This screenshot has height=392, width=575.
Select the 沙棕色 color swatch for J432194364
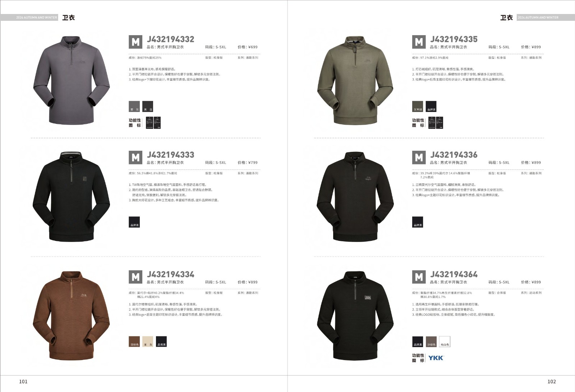tap(431, 341)
